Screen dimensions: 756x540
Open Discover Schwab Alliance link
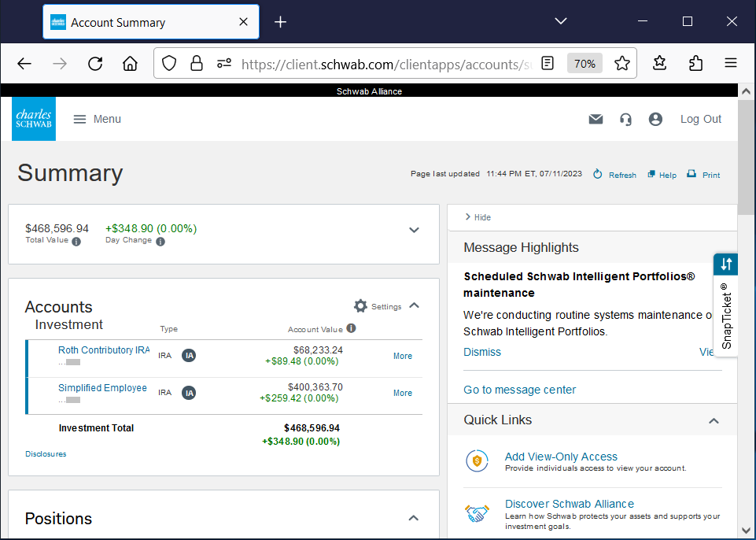point(570,504)
